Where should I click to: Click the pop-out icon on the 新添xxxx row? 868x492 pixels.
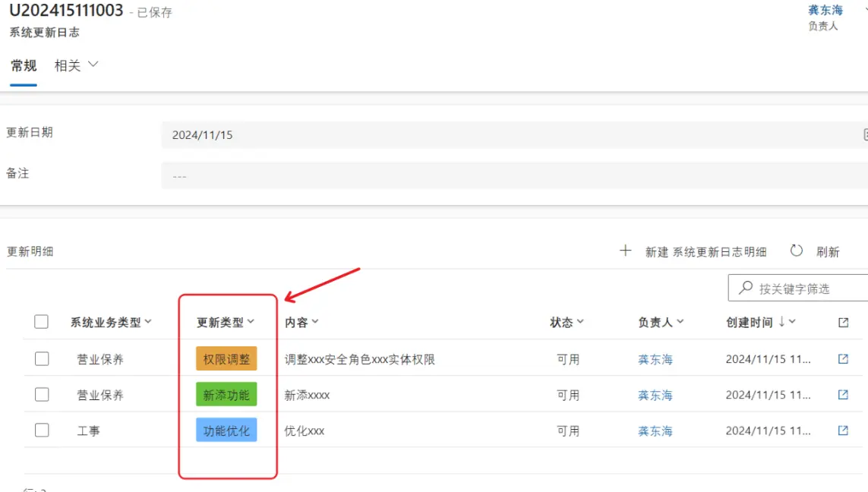[842, 394]
